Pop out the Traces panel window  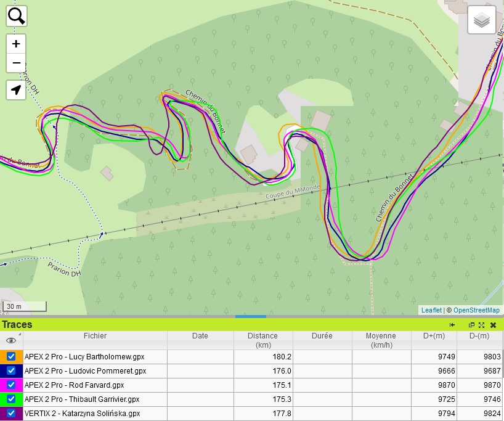[472, 325]
